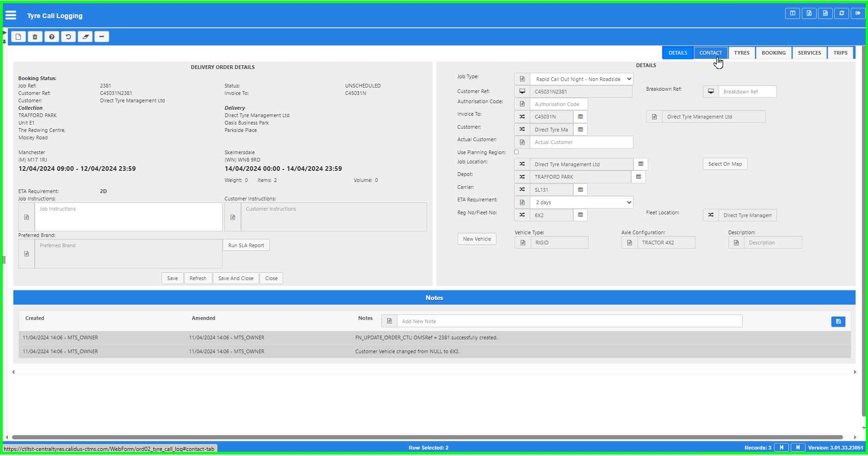
Task: Click the trash delete icon in toolbar
Action: (x=35, y=37)
